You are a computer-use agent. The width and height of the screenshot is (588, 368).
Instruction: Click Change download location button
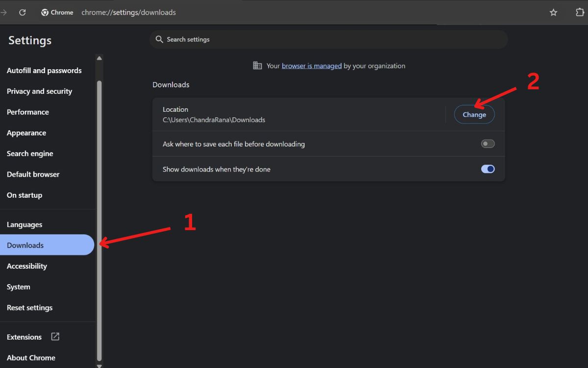tap(474, 114)
